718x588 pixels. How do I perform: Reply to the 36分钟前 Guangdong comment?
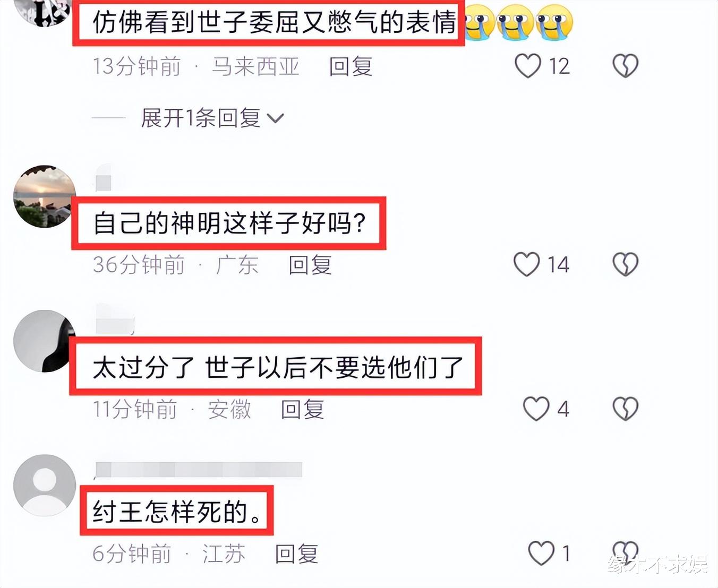tap(311, 264)
